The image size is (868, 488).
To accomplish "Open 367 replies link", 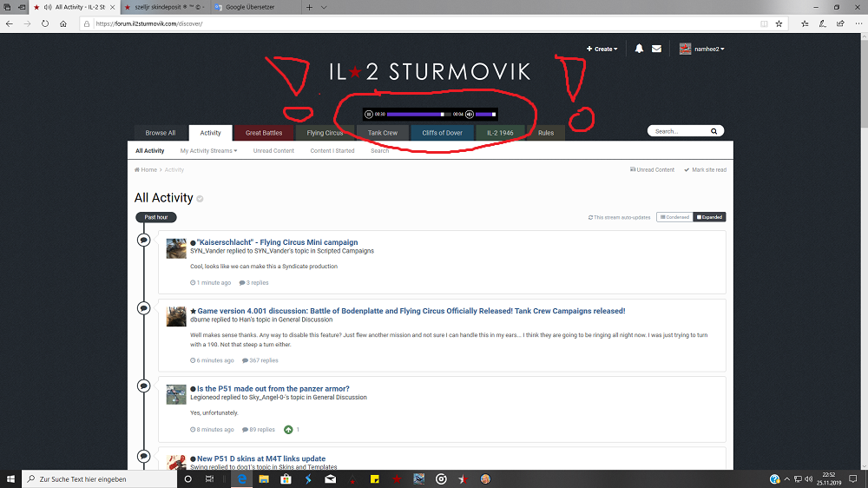I will click(x=260, y=360).
